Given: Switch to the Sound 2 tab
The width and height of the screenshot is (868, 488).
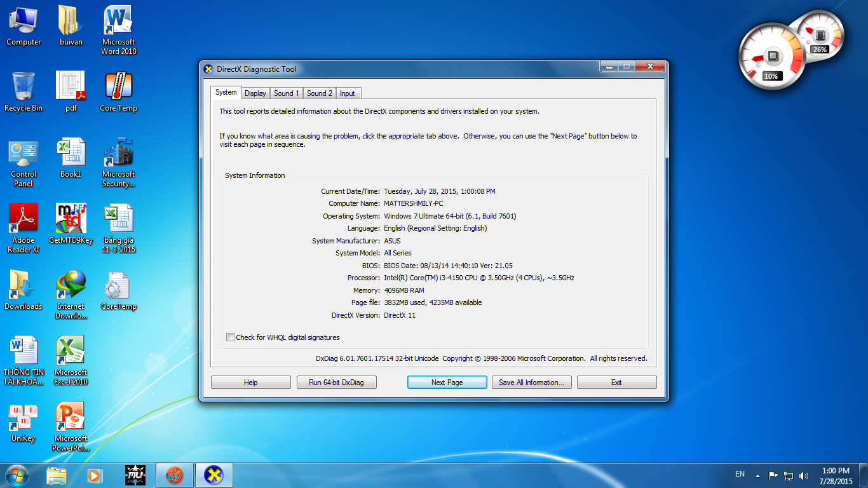Looking at the screenshot, I should pyautogui.click(x=320, y=93).
